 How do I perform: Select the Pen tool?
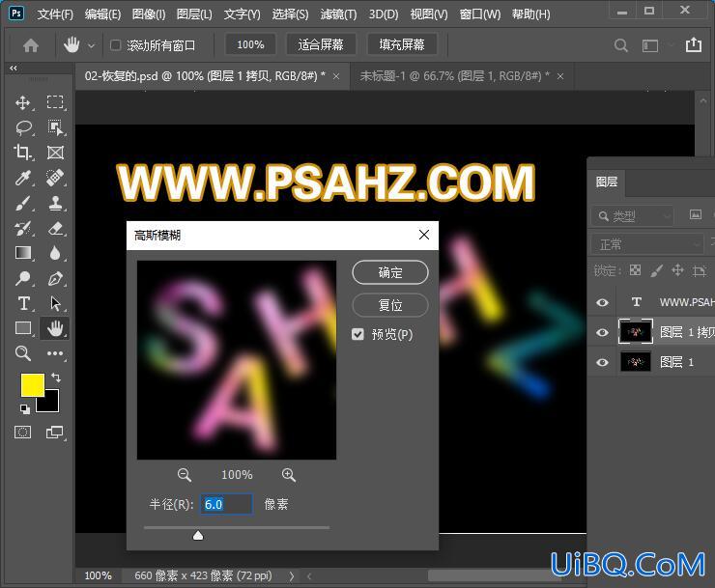tap(55, 278)
